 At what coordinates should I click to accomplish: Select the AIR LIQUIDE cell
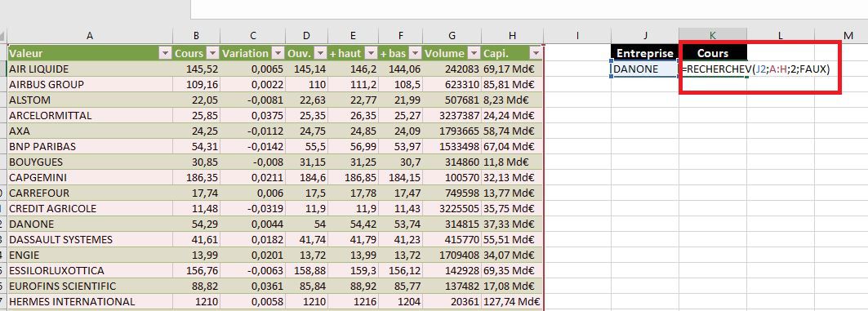[90, 69]
